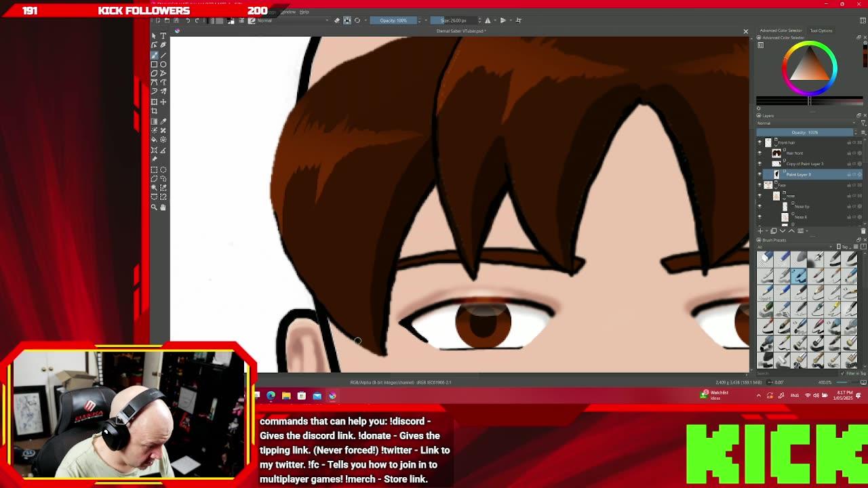Screen dimensions: 868x488
Task: Toggle eraser mode in toolbar
Action: coord(337,20)
